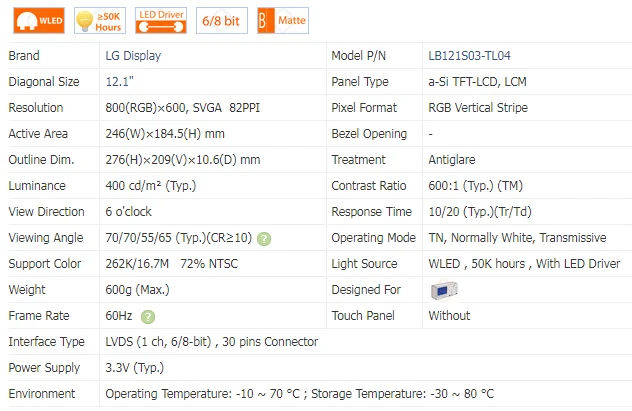Click the Light Source label
632x411 pixels.
point(364,264)
